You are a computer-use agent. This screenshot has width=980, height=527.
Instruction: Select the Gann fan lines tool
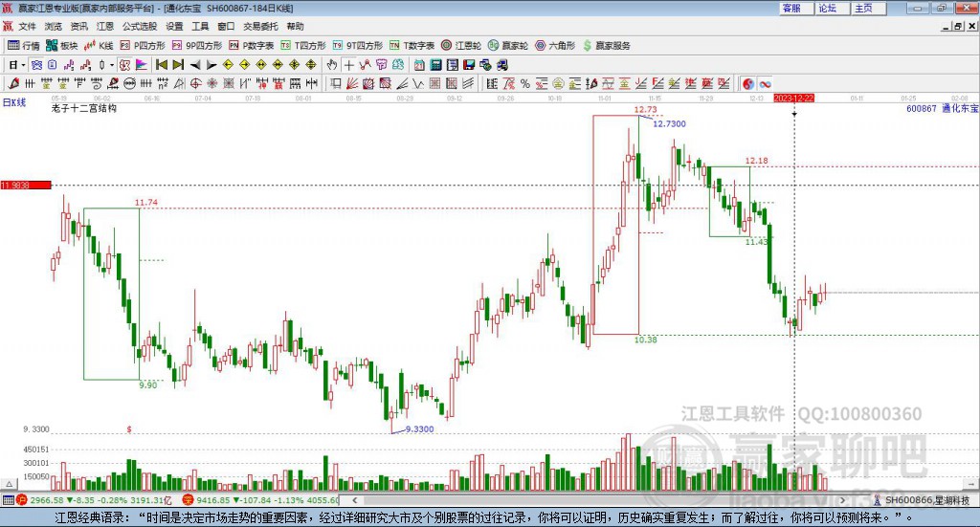(352, 83)
